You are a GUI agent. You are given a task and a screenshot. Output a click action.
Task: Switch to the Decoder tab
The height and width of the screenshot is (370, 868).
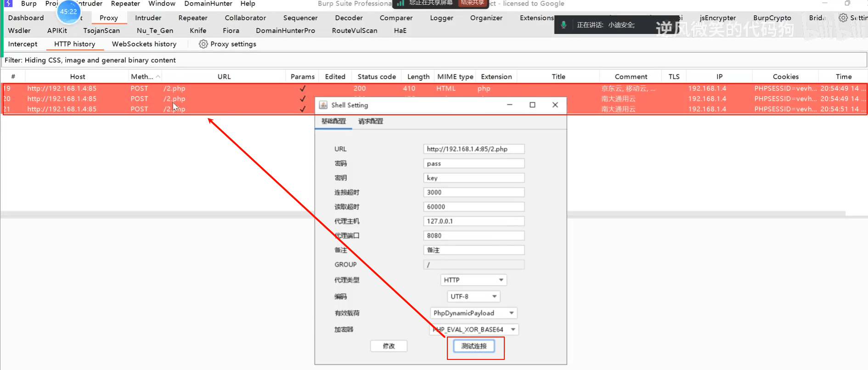coord(349,18)
